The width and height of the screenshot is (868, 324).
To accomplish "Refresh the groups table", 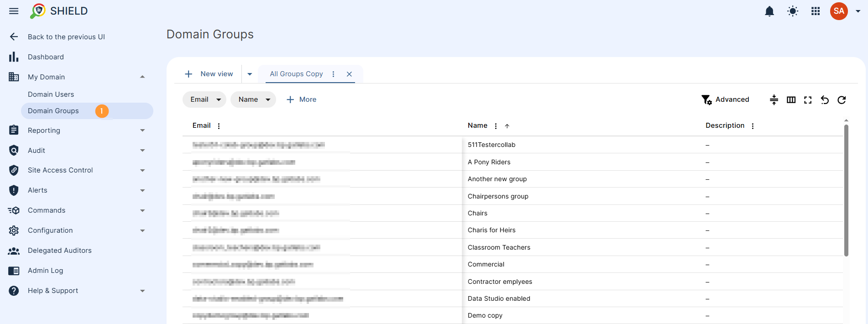I will point(842,99).
